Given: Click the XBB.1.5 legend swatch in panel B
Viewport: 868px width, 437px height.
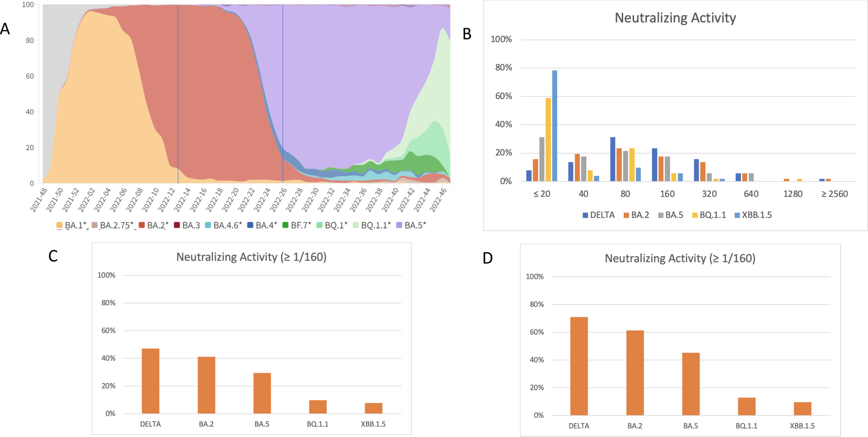Looking at the screenshot, I should (x=737, y=215).
